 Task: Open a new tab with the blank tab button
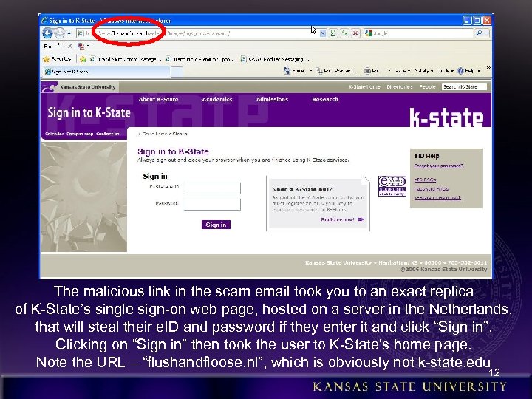(x=177, y=72)
